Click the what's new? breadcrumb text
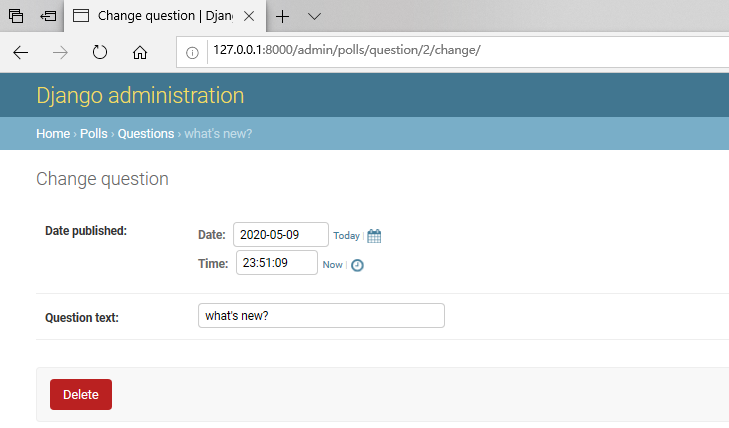The width and height of the screenshot is (729, 428). pos(218,134)
